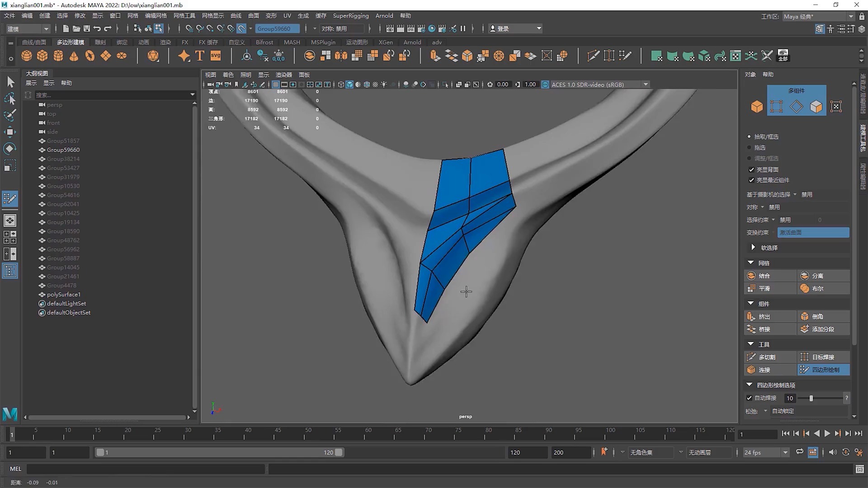Adjust the 自动焊接 threshold slider

coord(811,398)
